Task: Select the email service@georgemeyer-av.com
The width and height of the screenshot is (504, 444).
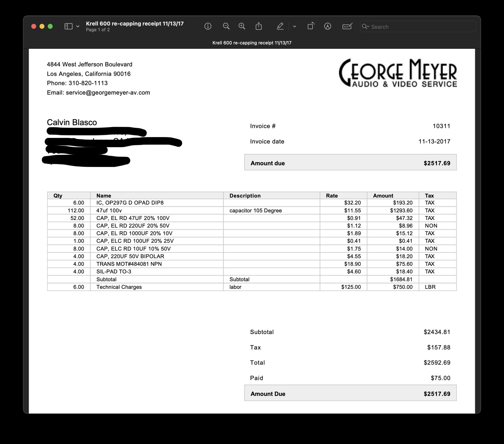Action: pyautogui.click(x=108, y=93)
